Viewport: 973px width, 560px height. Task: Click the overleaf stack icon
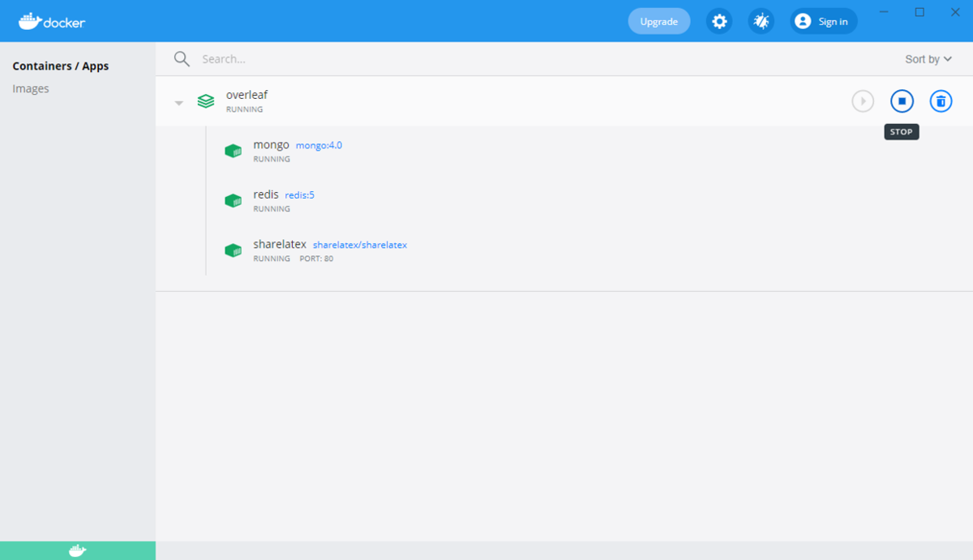point(206,101)
